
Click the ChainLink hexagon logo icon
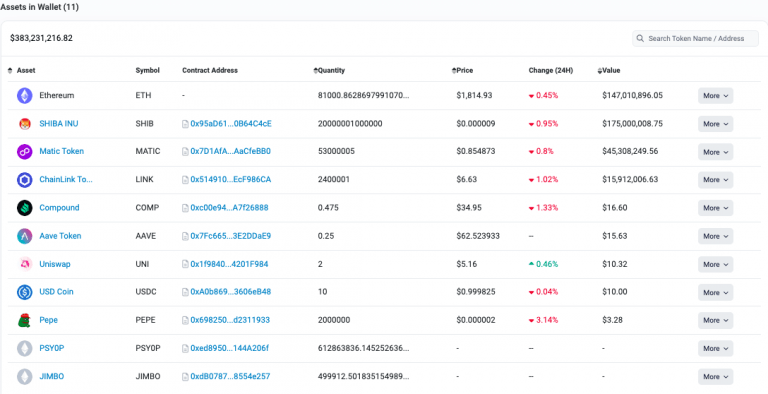pyautogui.click(x=24, y=180)
